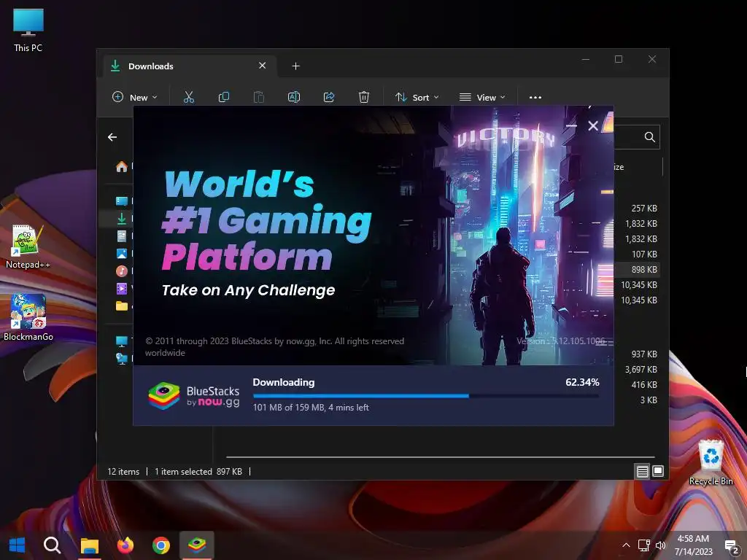747x560 pixels.
Task: Click the Home icon in navigation pane
Action: [x=122, y=167]
